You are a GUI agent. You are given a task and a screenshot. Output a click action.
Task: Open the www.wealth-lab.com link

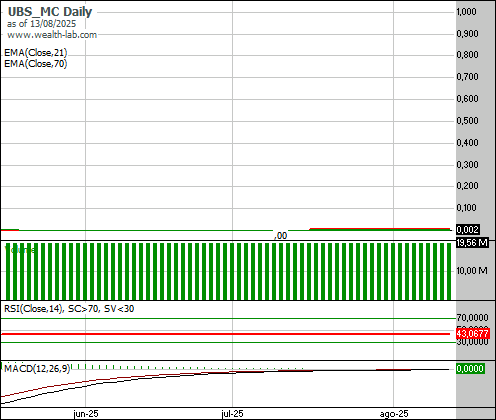(x=52, y=35)
